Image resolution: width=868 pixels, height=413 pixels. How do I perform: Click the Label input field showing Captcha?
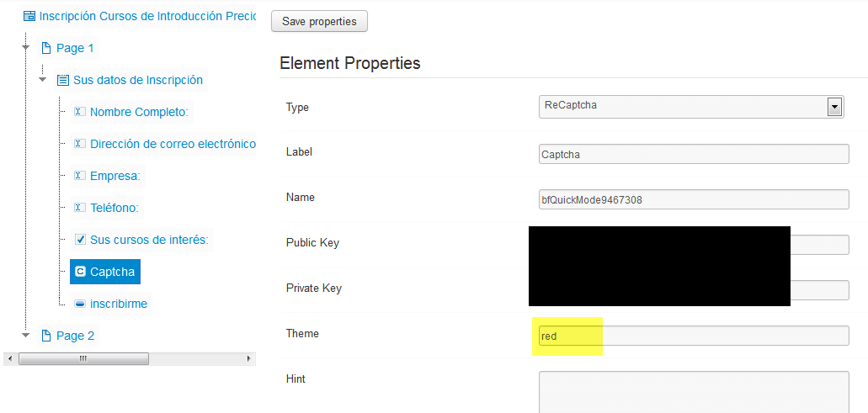click(x=694, y=154)
